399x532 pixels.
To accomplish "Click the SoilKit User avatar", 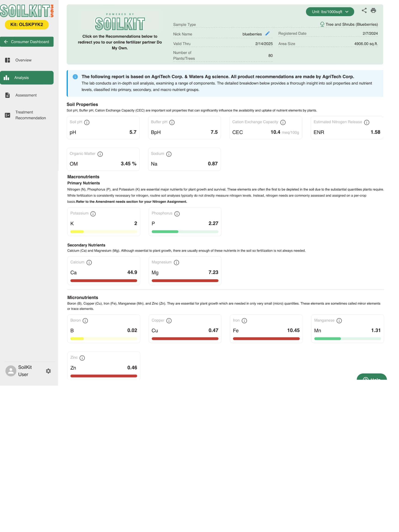I will [11, 371].
